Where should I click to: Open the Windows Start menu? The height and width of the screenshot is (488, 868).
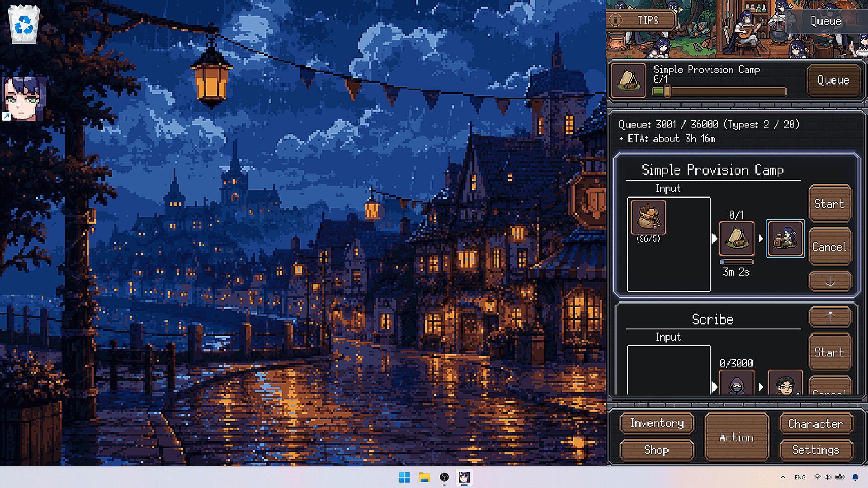click(404, 477)
